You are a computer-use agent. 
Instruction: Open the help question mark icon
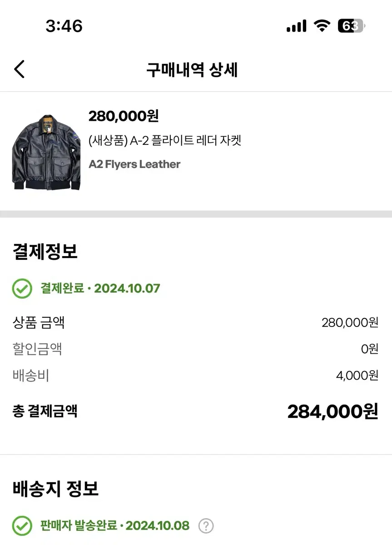(x=206, y=526)
